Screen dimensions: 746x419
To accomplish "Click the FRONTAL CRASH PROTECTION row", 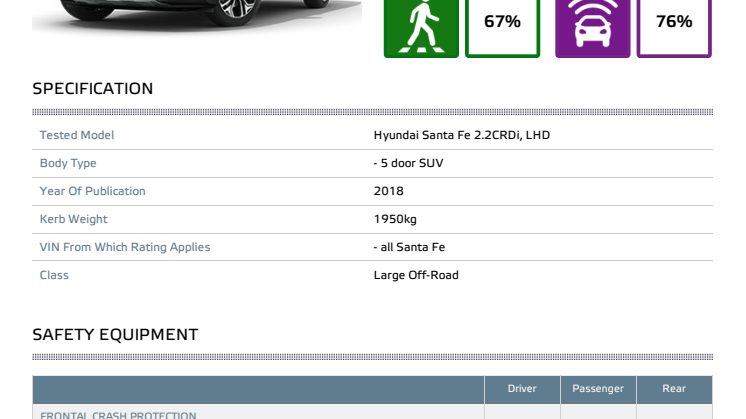I will (373, 412).
